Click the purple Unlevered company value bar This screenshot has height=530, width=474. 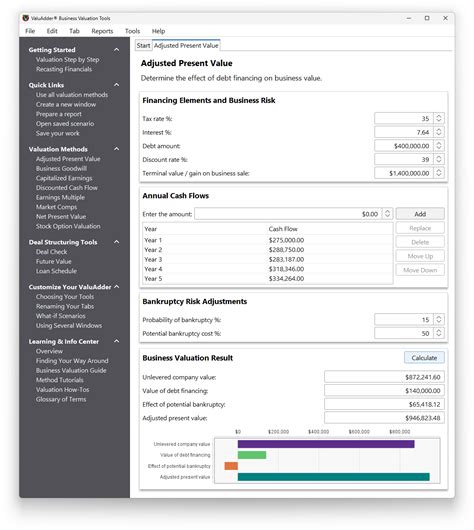(326, 444)
